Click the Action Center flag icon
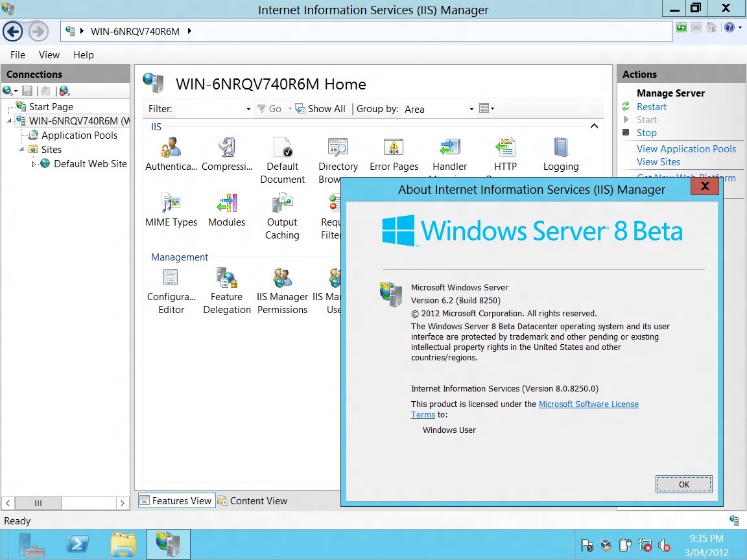This screenshot has height=560, width=747. 587,544
